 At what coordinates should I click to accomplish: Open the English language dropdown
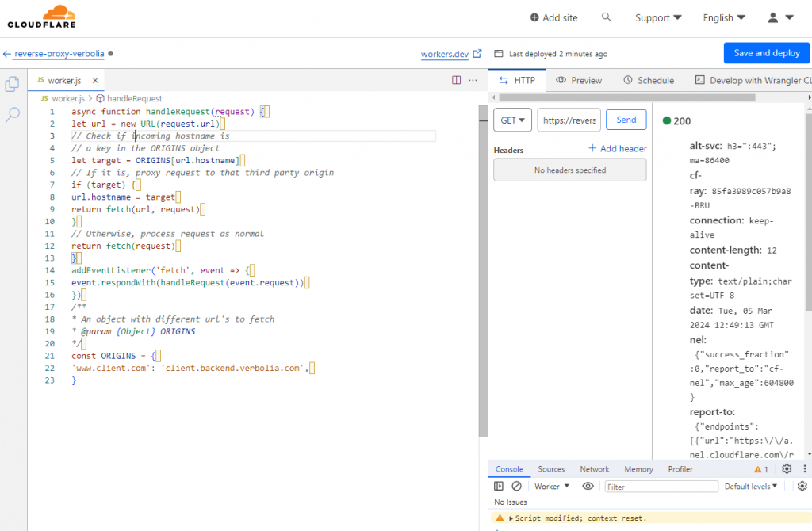724,17
